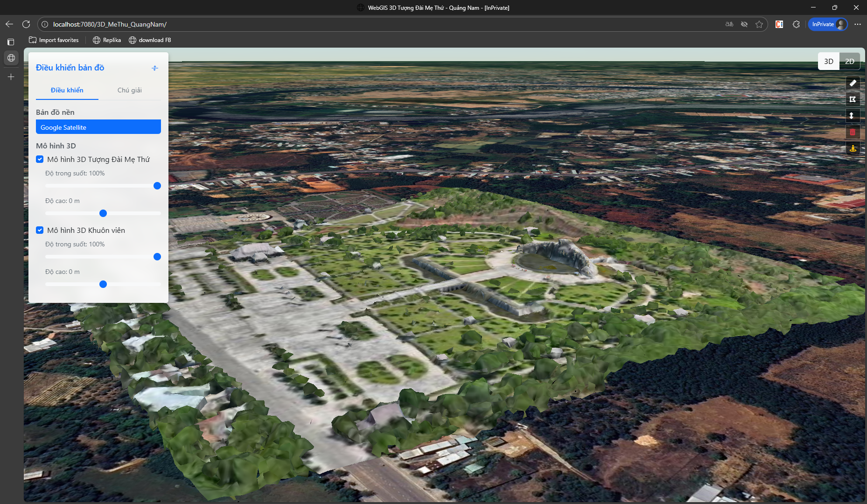Uncheck Mô hình 3D Tượng Đài Mẹ Thứ
The width and height of the screenshot is (867, 504).
click(40, 160)
